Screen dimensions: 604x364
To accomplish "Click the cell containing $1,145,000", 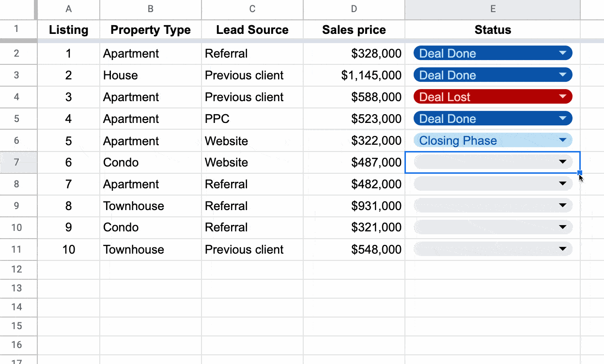I will click(354, 75).
